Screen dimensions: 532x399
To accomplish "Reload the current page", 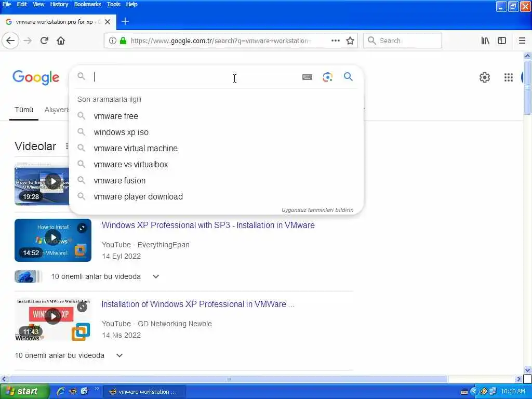I will coord(44,41).
